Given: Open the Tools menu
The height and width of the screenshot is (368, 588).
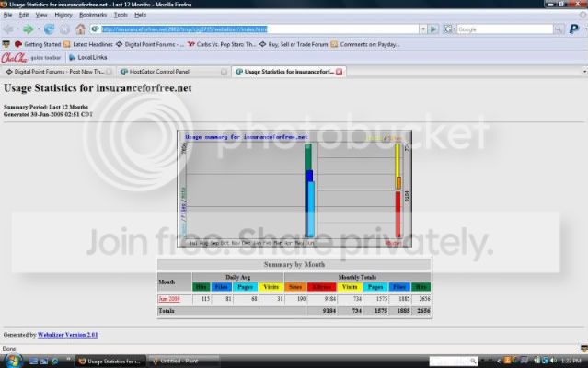Looking at the screenshot, I should [121, 15].
